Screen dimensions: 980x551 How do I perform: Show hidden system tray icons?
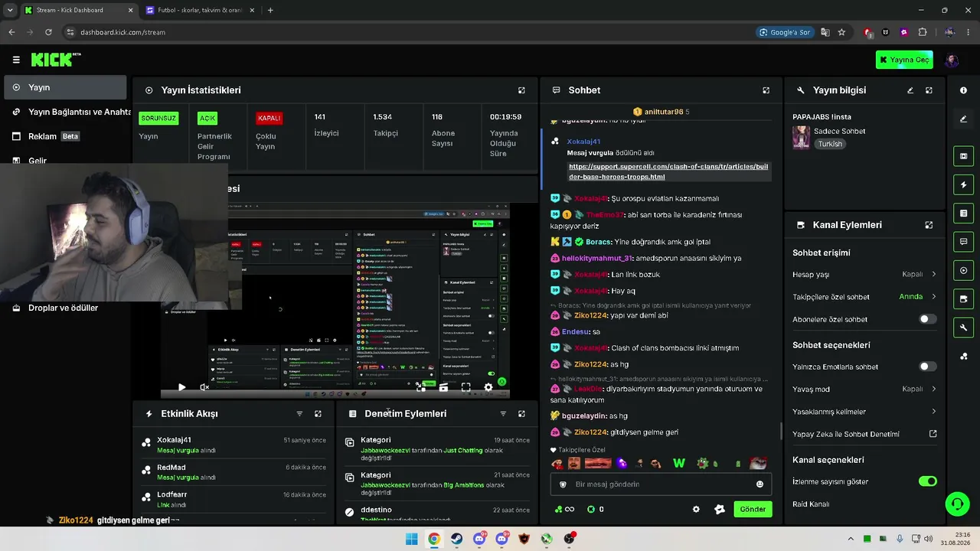click(x=850, y=539)
